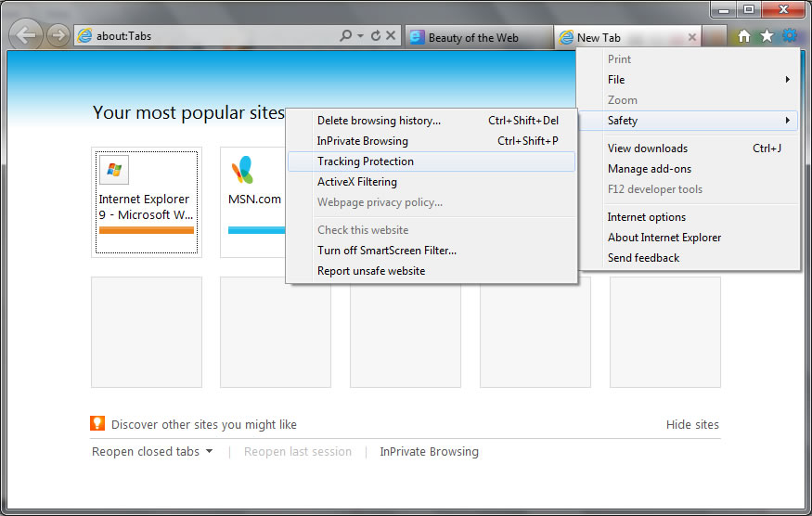Open Internet options
This screenshot has height=516, width=812.
(689, 217)
